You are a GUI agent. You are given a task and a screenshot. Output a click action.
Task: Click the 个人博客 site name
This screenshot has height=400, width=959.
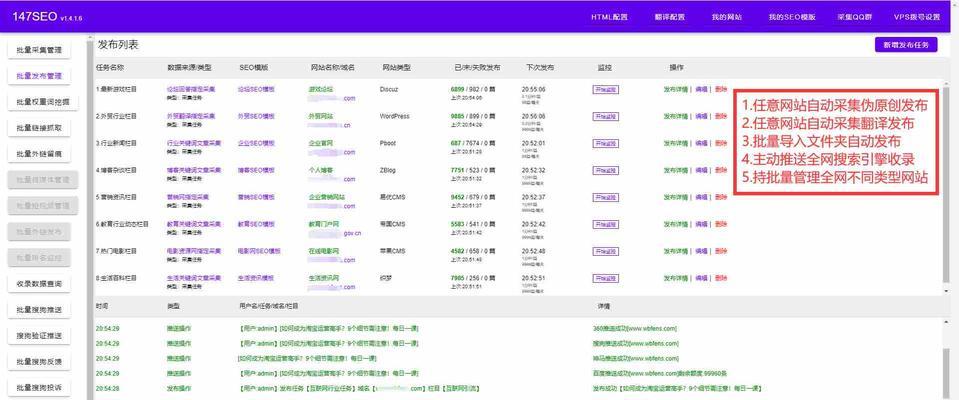click(321, 170)
